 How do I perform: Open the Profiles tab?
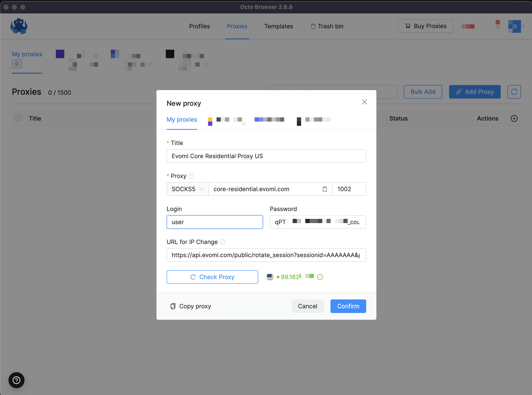(199, 26)
